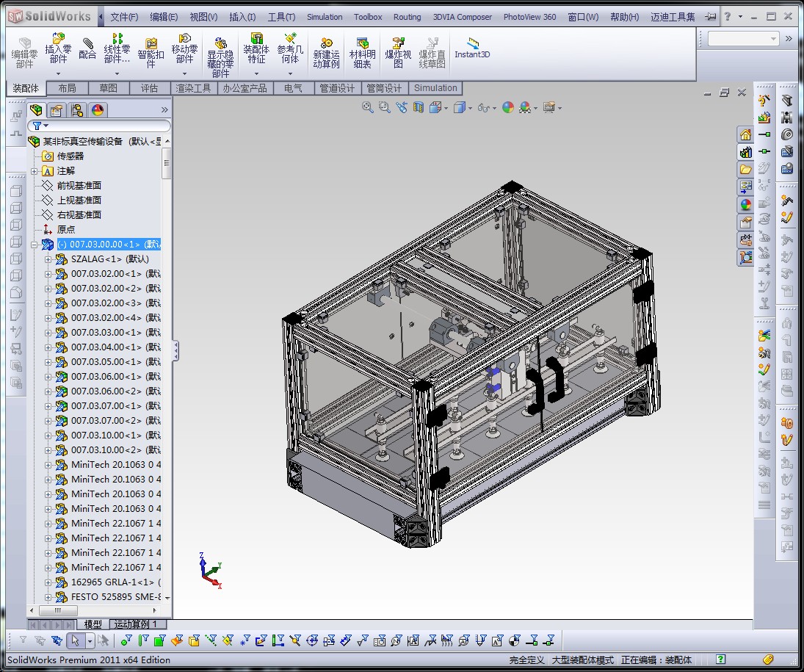Open the 迈迪工具集 menu
804x672 pixels.
[673, 17]
